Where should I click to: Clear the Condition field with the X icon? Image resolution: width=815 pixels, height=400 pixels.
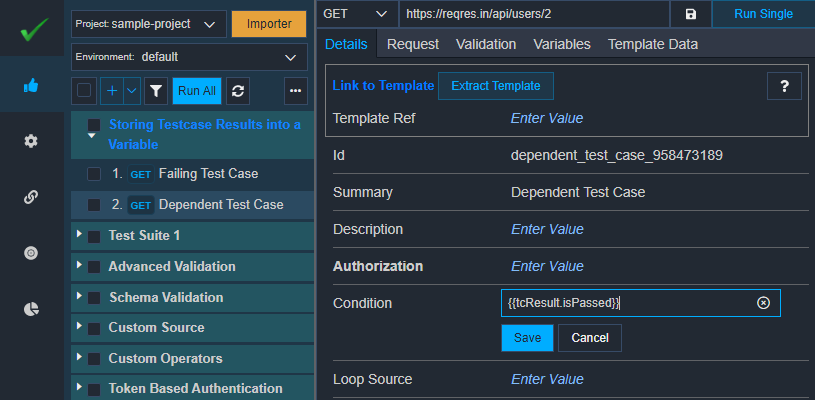(x=763, y=303)
